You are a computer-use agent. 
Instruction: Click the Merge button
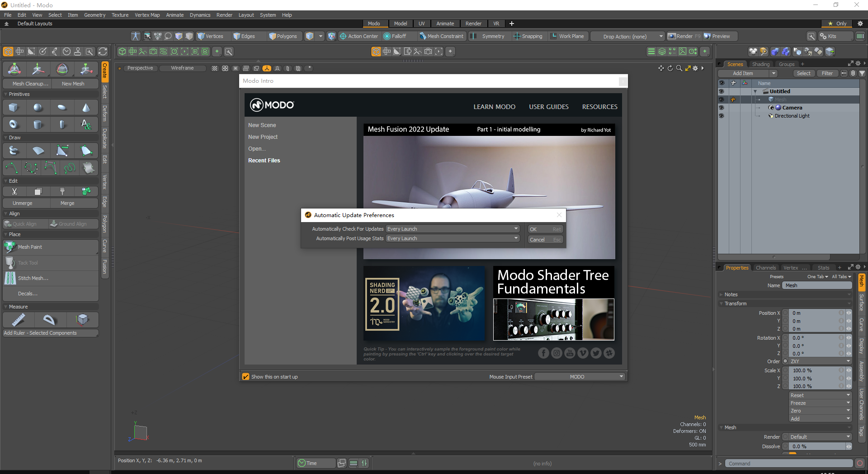coord(74,203)
